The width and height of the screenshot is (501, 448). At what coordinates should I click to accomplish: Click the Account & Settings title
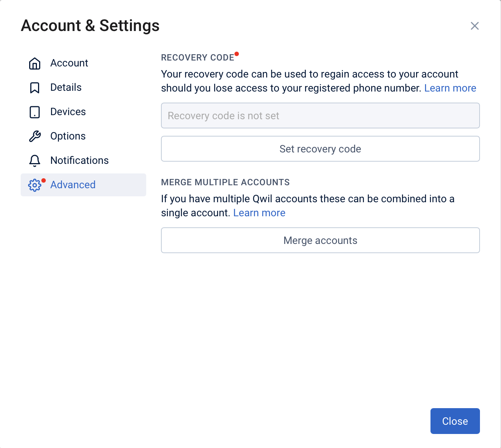[x=90, y=26]
